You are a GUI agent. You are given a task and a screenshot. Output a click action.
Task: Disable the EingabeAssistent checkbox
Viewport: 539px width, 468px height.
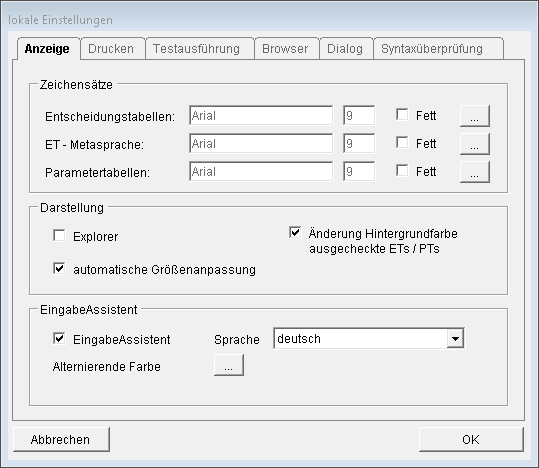click(x=59, y=338)
